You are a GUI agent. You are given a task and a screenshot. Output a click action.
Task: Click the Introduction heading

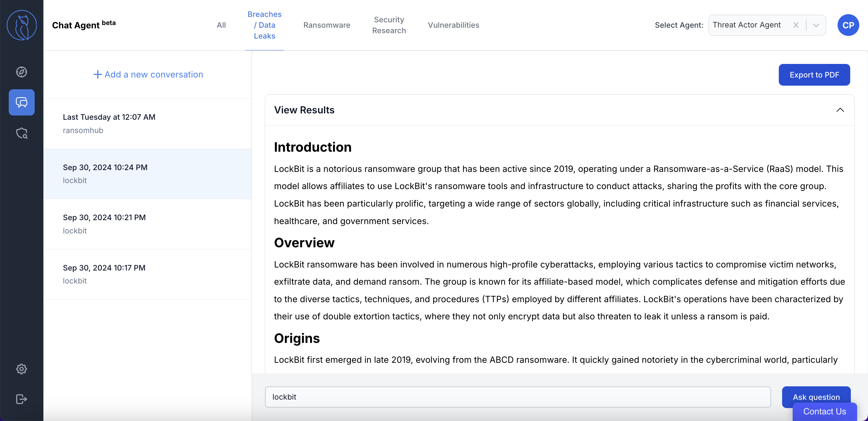(312, 147)
